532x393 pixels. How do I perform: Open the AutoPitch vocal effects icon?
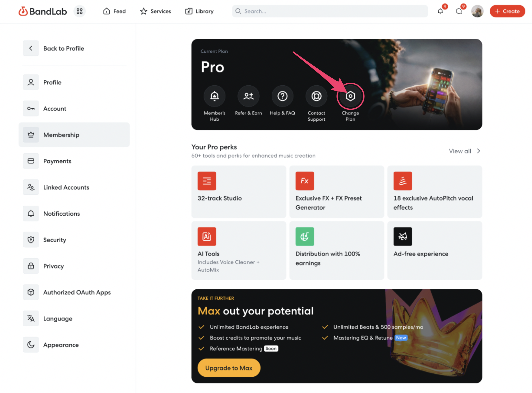[x=402, y=181]
